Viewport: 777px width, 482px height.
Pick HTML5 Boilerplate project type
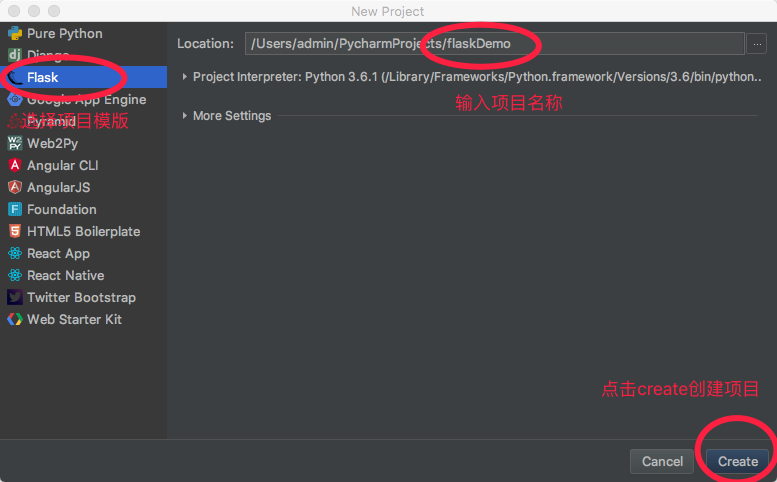point(83,231)
